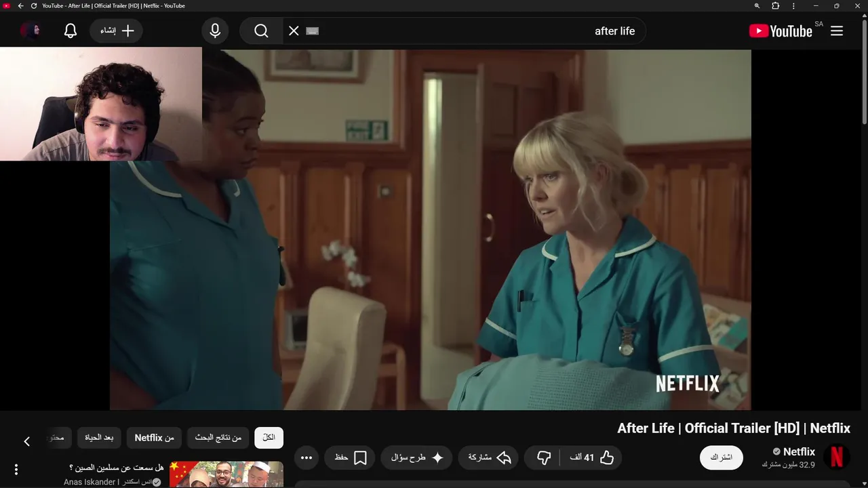
Task: Open the browser zoom magnifier icon
Action: click(757, 6)
